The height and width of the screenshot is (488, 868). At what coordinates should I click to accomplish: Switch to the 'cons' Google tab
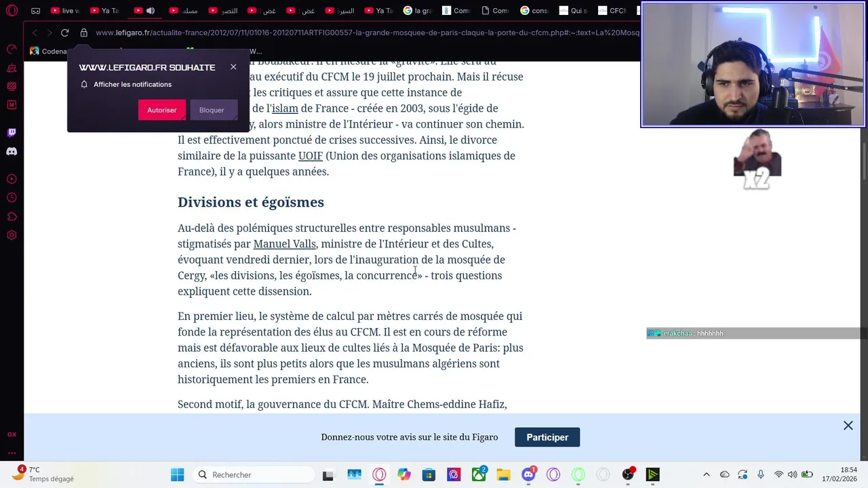pos(536,11)
